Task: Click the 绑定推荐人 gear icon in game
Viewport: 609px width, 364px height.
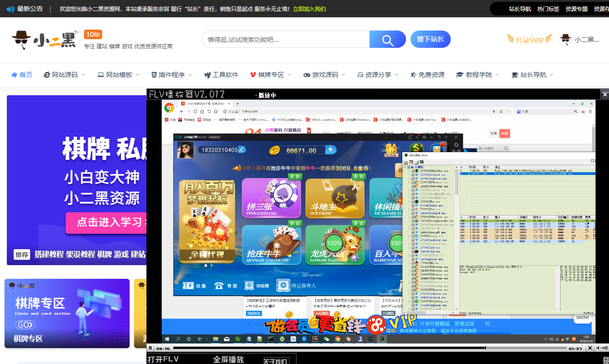Action: tap(283, 286)
